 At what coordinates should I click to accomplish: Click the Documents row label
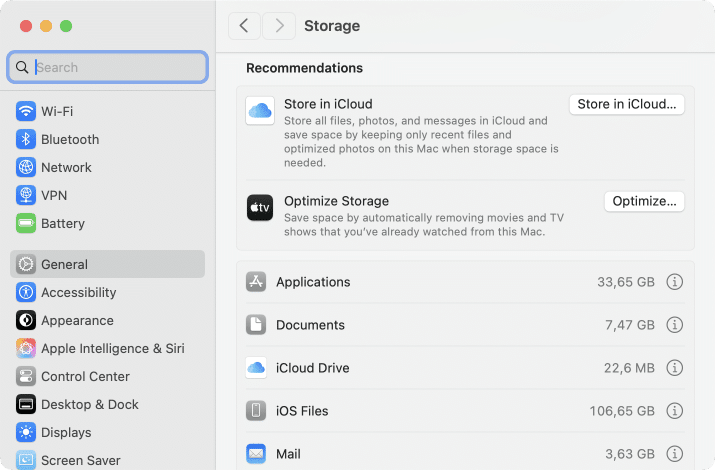310,325
